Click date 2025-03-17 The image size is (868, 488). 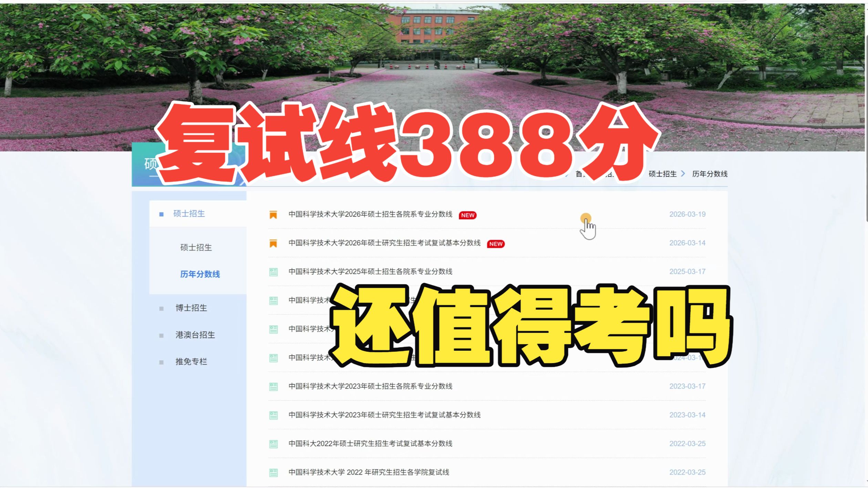[687, 272]
